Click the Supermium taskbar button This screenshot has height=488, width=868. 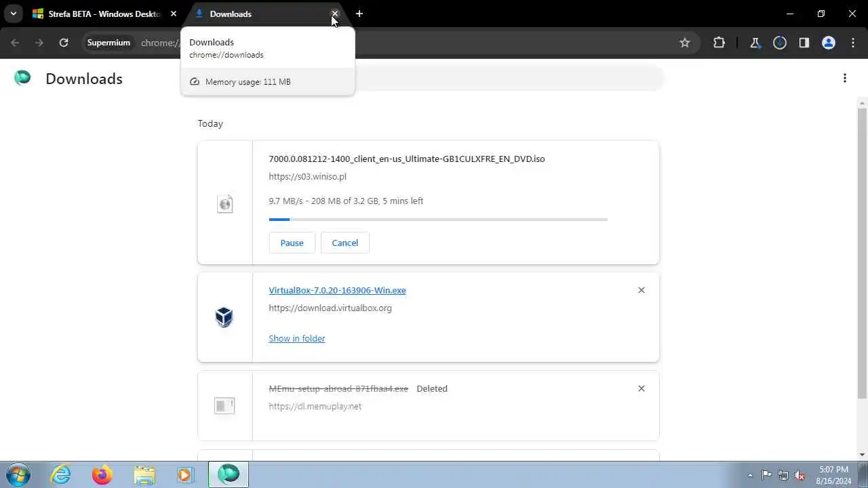coord(229,474)
